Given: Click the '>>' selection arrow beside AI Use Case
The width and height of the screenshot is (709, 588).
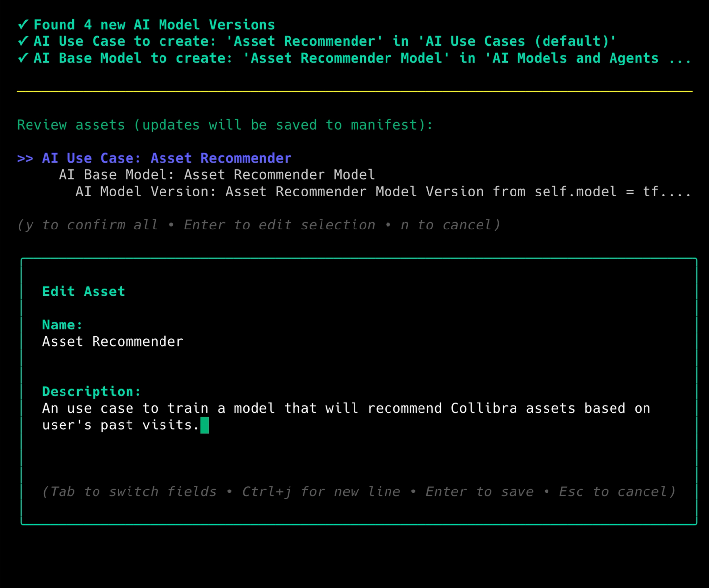Looking at the screenshot, I should pos(25,158).
